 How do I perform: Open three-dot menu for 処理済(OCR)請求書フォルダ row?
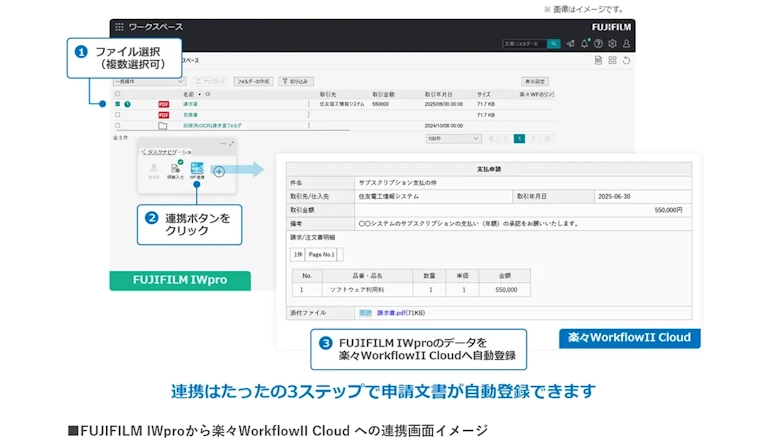(308, 126)
